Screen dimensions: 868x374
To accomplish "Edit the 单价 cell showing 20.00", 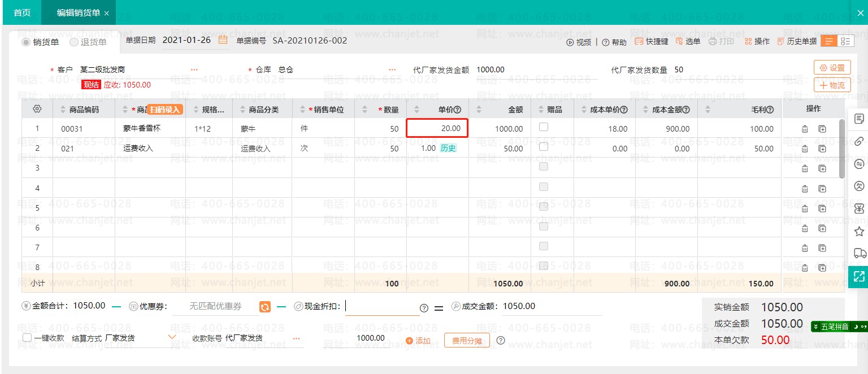I will [437, 129].
